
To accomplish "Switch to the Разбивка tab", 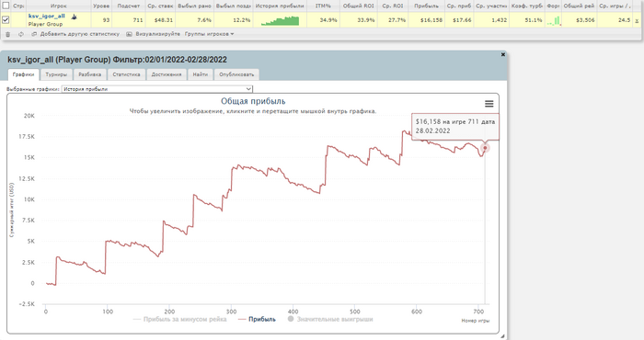I will coord(89,74).
